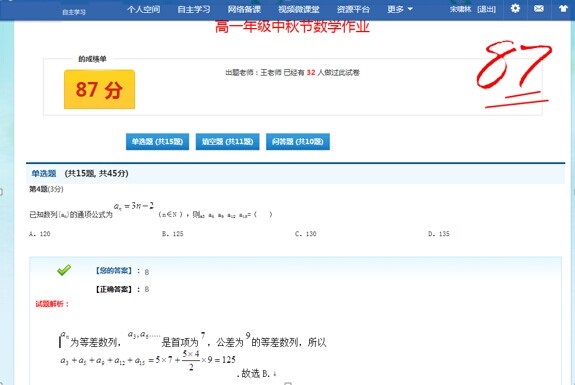The height and width of the screenshot is (385, 575).
Task: Open 资源平台 navigation item
Action: (x=353, y=9)
